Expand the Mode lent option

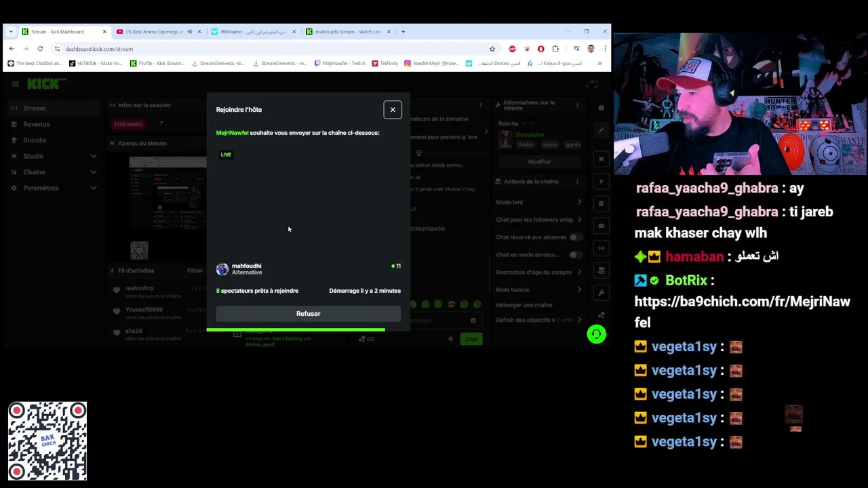(539, 202)
